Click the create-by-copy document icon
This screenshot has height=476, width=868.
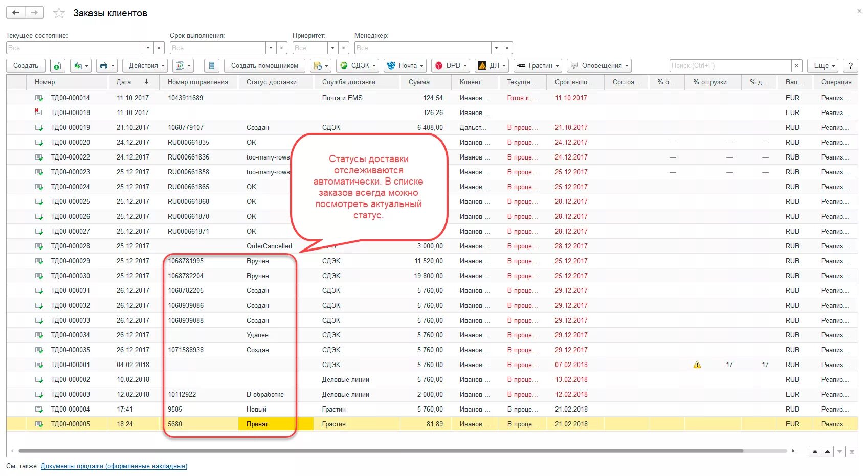(57, 65)
